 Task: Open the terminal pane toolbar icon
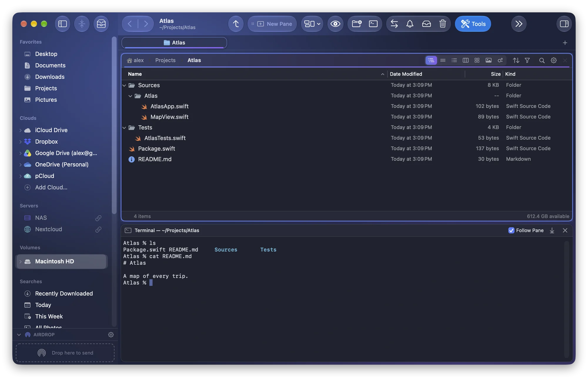point(373,24)
